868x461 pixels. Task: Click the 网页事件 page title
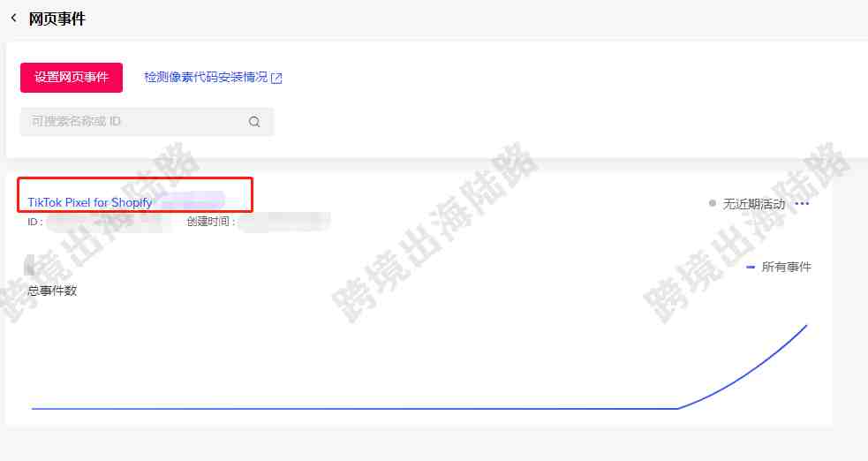57,19
